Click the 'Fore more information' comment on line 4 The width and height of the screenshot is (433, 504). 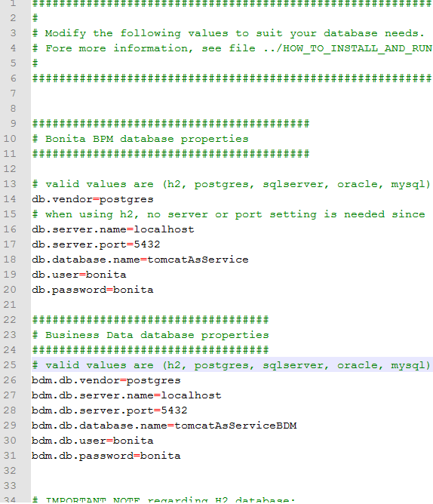(232, 48)
